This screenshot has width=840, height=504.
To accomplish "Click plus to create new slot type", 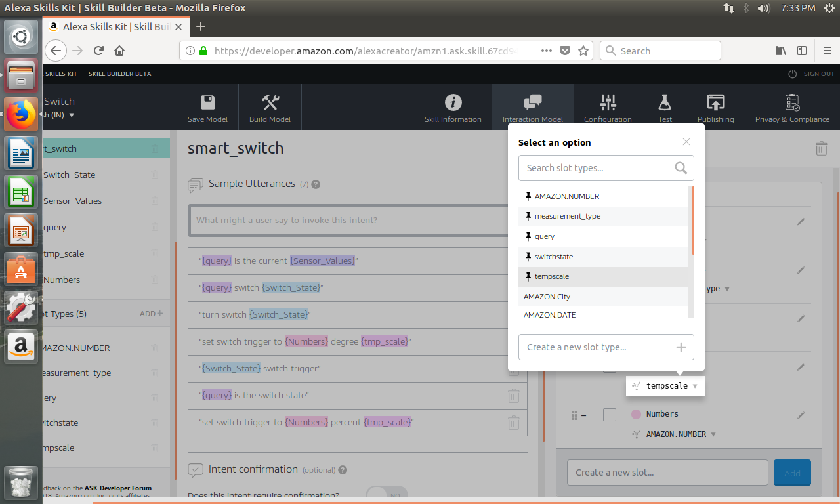I will click(681, 347).
